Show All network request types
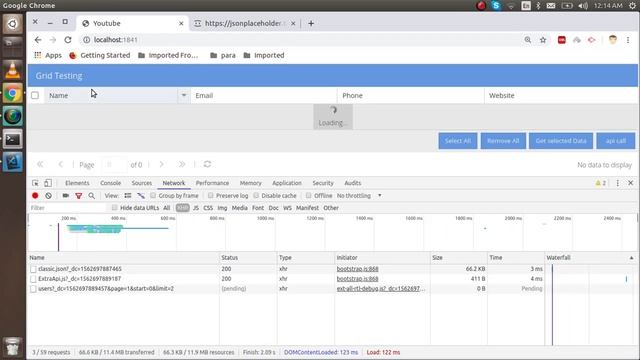Image resolution: width=640 pixels, height=360 pixels. coord(167,208)
